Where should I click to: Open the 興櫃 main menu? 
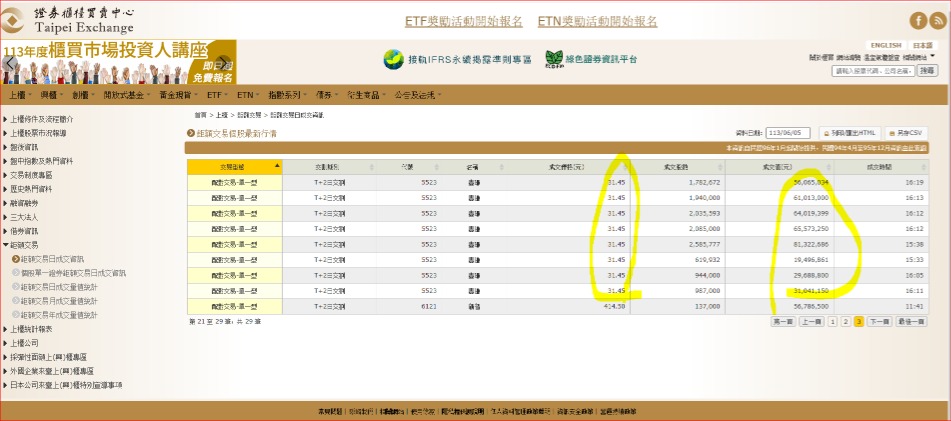pyautogui.click(x=51, y=95)
